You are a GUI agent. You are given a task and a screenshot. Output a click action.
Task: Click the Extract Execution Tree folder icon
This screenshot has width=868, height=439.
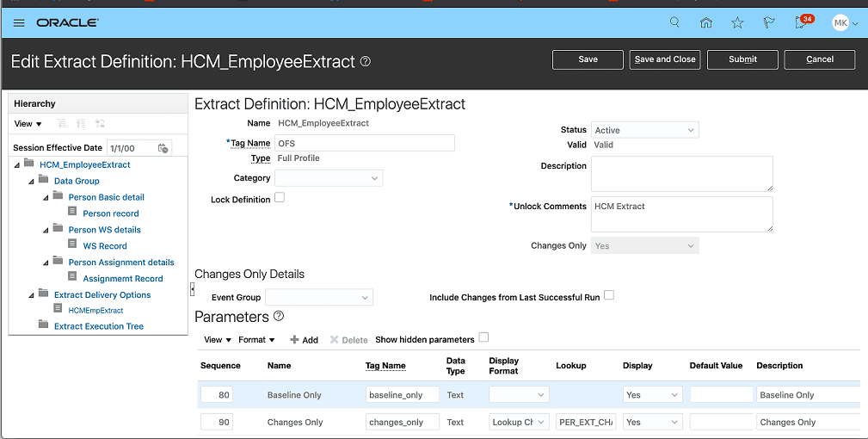tap(44, 324)
